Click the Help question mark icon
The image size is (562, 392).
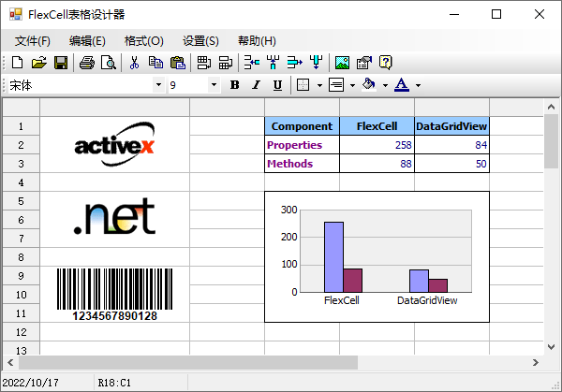(x=386, y=63)
